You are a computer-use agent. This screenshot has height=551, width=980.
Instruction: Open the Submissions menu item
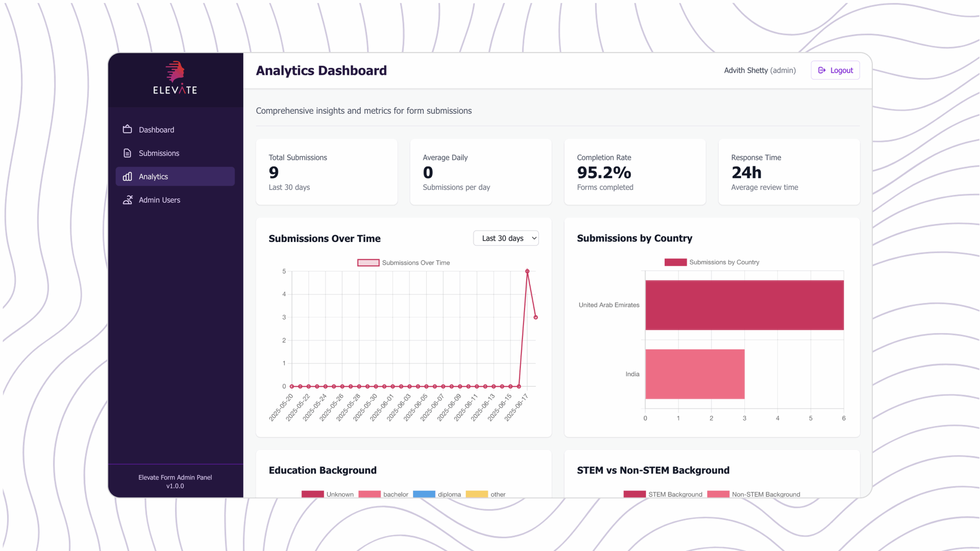coord(159,153)
